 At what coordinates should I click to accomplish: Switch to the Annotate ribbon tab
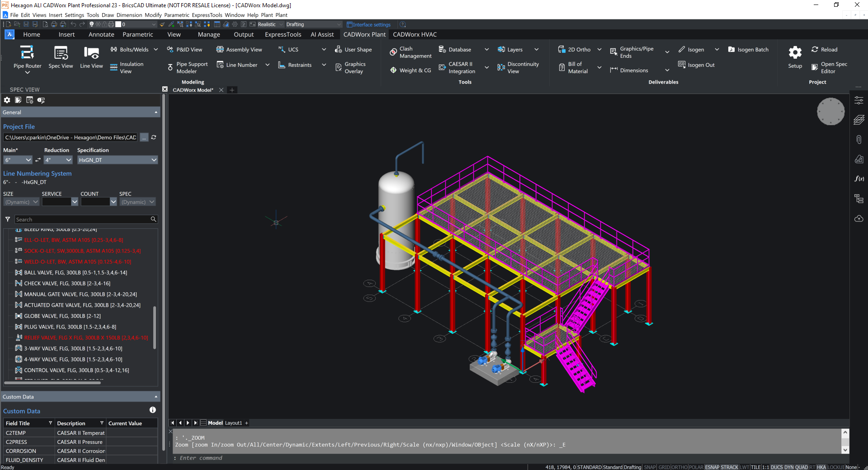point(101,34)
